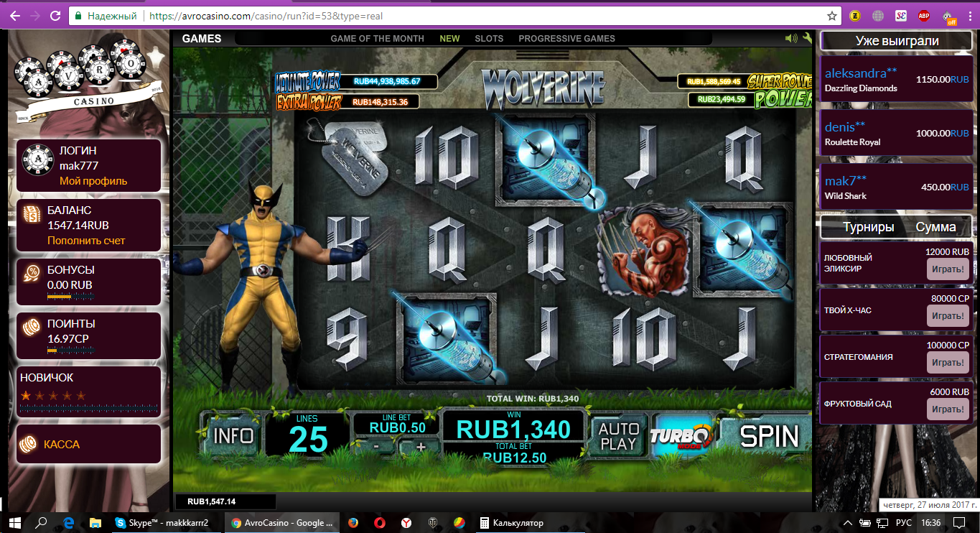This screenshot has height=533, width=980.
Task: Open the taskbar clock showing 16:36
Action: pos(931,523)
